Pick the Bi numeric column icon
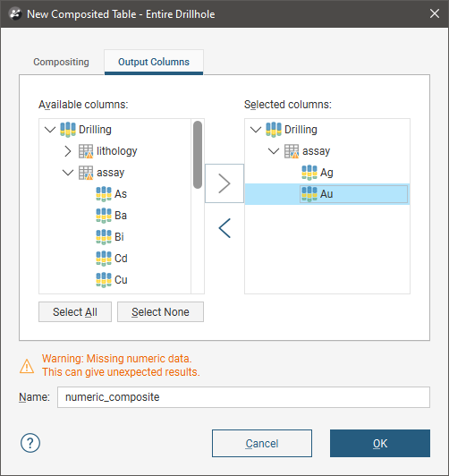 (104, 237)
